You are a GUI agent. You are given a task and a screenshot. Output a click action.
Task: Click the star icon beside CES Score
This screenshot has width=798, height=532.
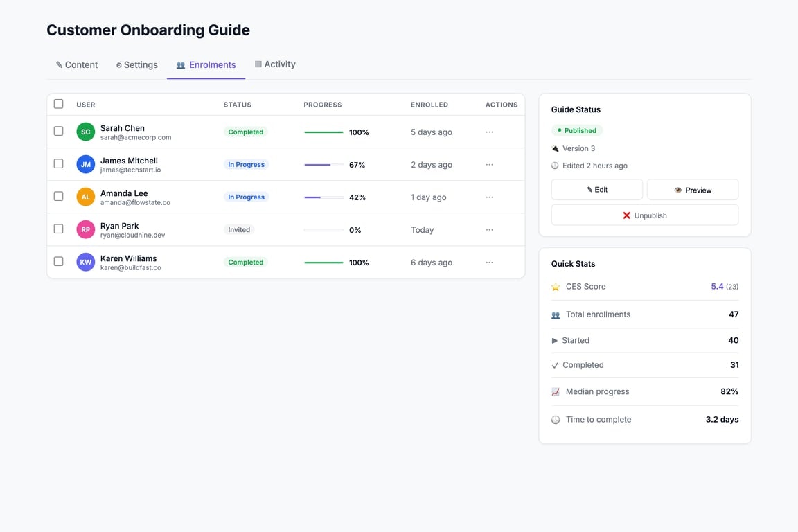554,286
